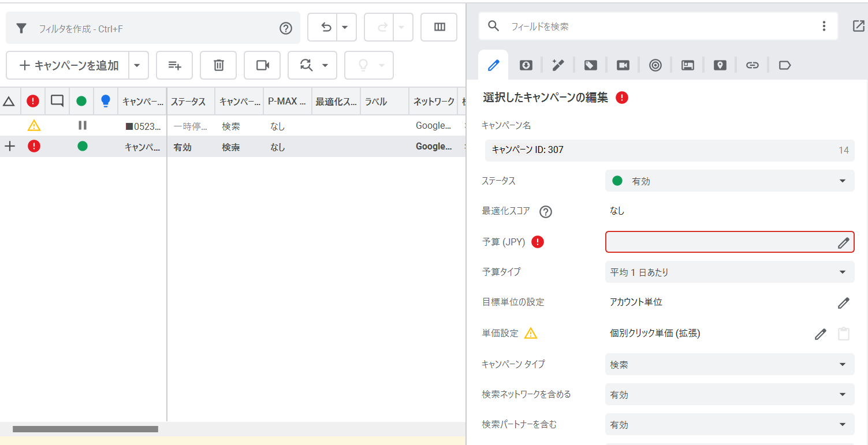Click the trash delete icon
Screen dimensions: 868x445
[218, 65]
